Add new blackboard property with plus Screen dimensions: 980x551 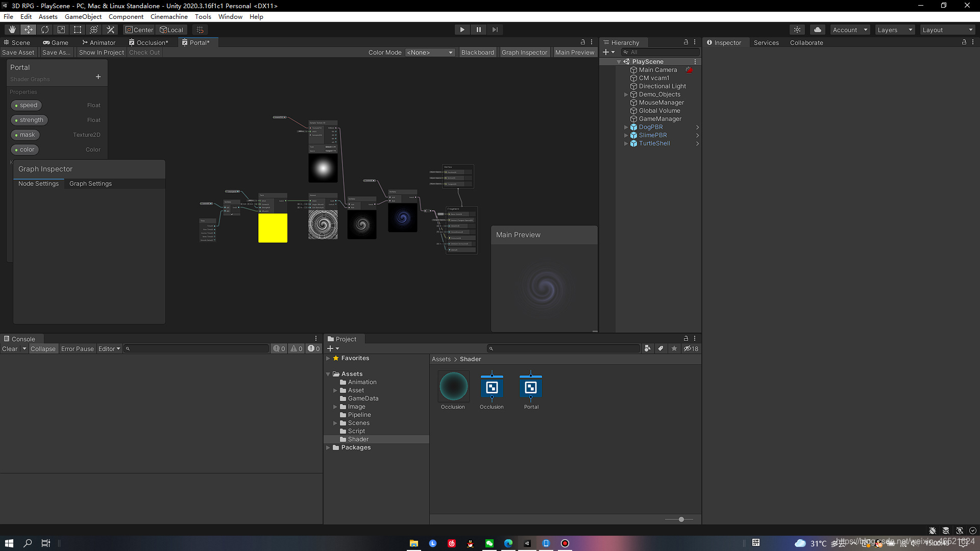pyautogui.click(x=98, y=77)
